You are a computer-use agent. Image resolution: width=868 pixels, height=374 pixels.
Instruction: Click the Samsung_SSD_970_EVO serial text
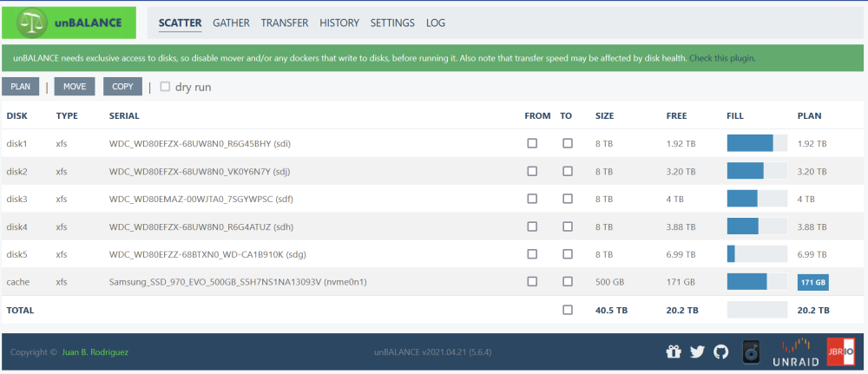click(238, 282)
